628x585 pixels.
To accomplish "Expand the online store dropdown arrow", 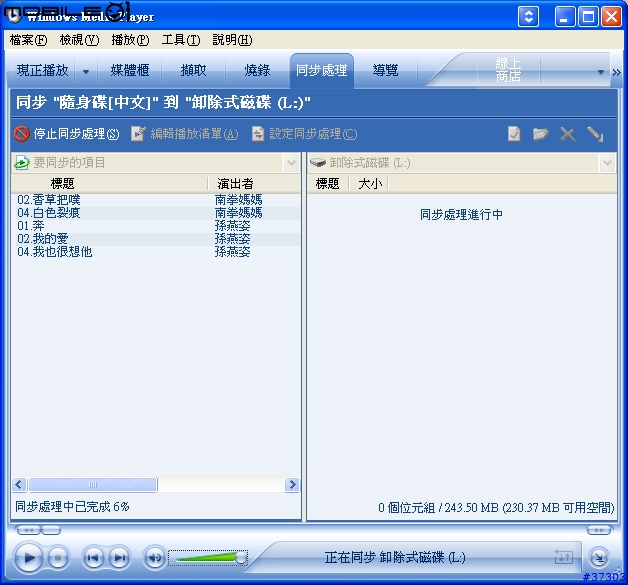I will (x=600, y=72).
